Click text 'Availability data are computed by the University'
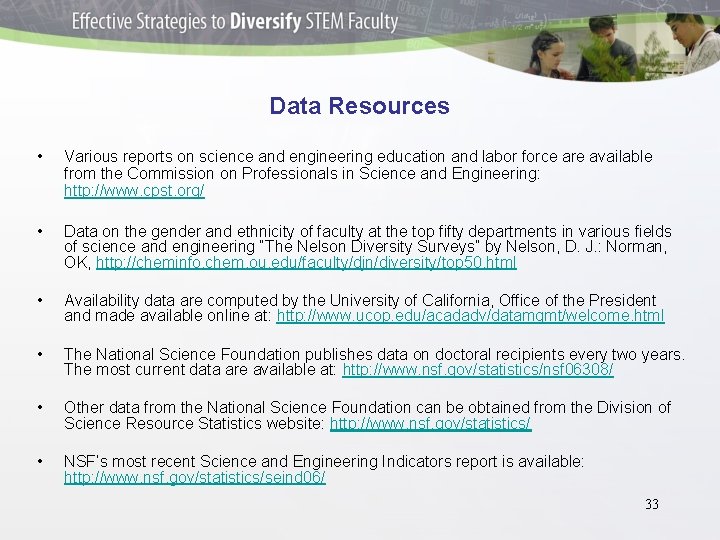This screenshot has height=540, width=720. [231, 300]
